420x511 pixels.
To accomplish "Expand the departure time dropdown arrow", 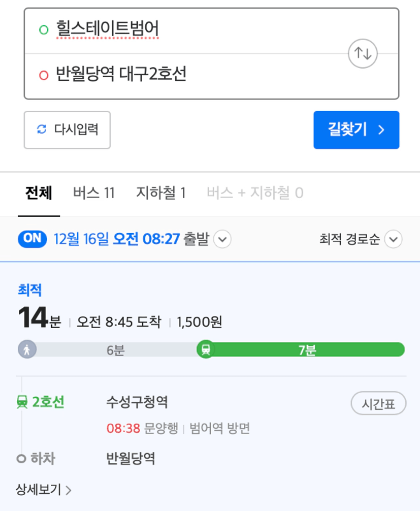I will [222, 239].
